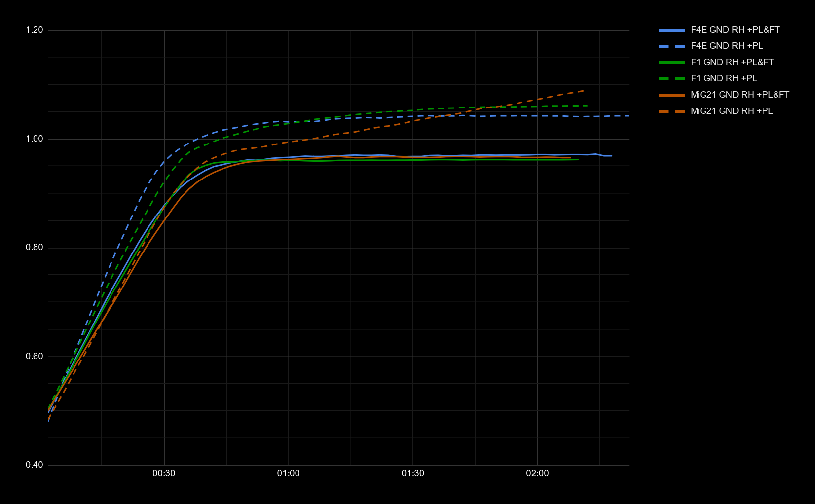
Task: Click the 1.20 y-axis label
Action: pos(35,30)
